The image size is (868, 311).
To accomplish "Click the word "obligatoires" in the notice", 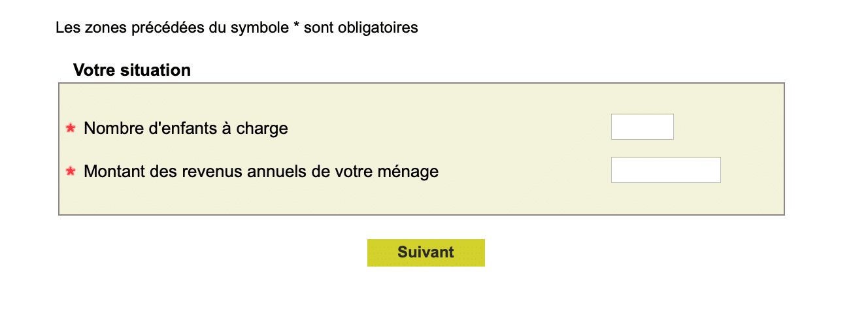I will [x=378, y=28].
